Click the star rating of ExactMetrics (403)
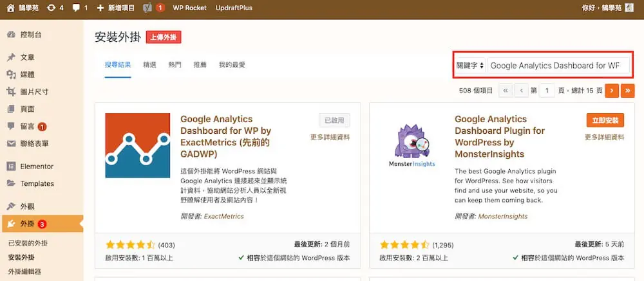Viewport: 644px width, 281px height. (130, 245)
